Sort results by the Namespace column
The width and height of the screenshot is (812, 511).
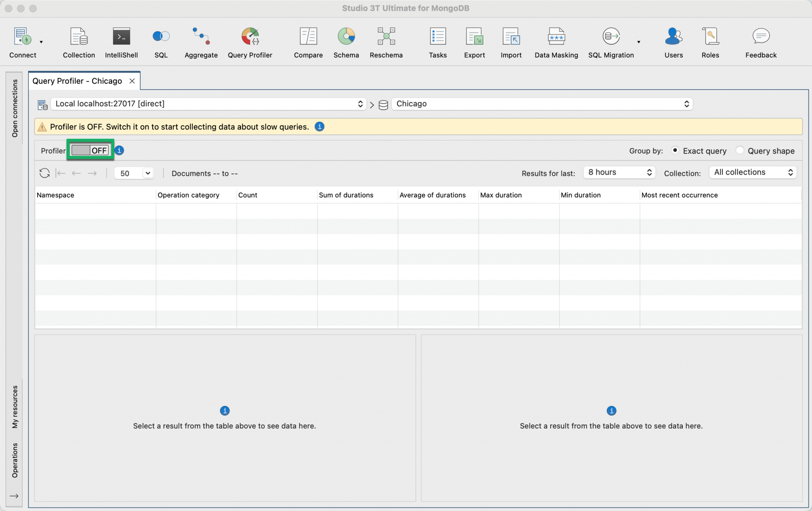pyautogui.click(x=55, y=195)
